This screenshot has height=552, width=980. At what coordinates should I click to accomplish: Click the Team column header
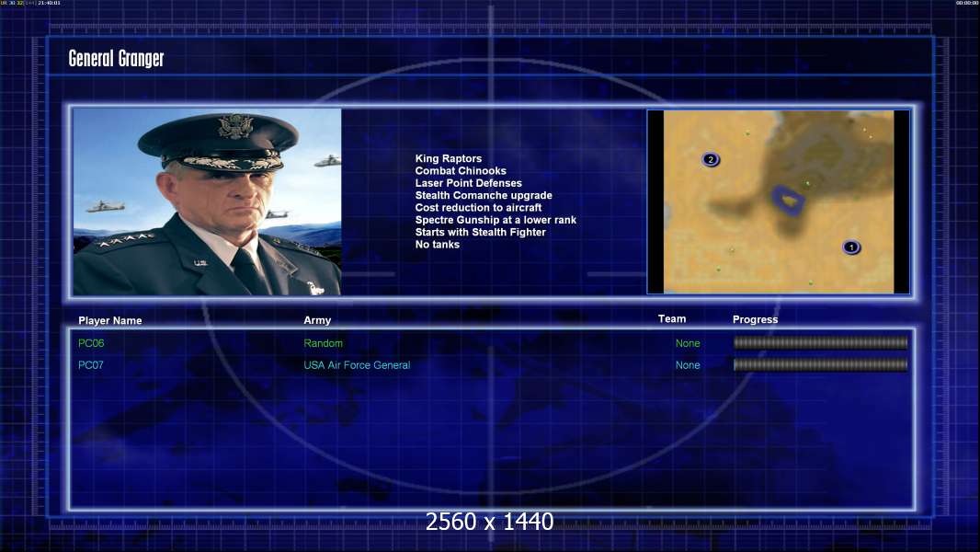coord(672,319)
